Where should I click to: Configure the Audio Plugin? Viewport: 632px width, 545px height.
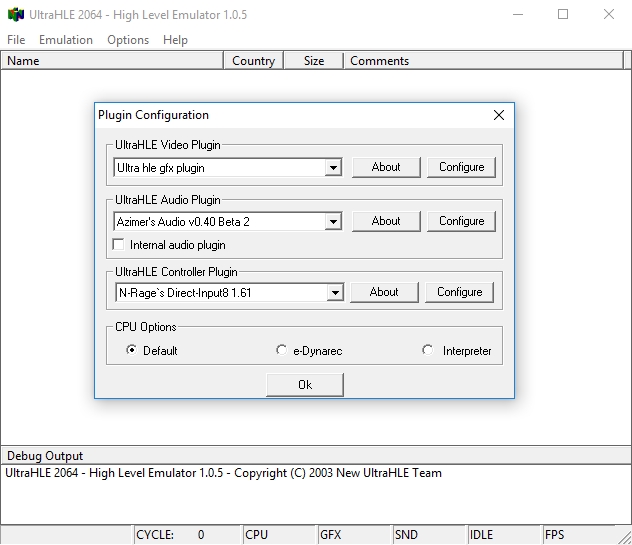[x=462, y=221]
